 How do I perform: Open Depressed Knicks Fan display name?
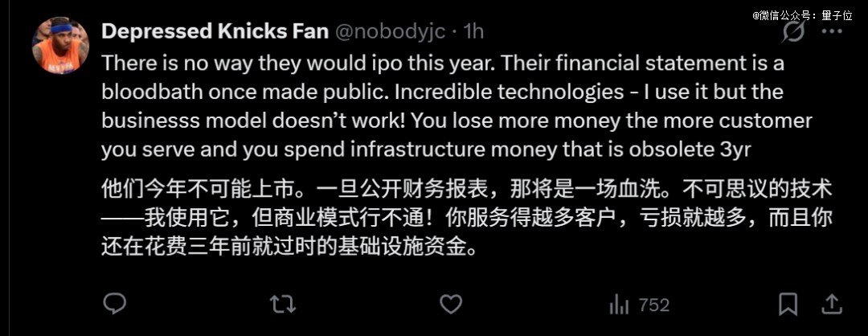click(x=215, y=31)
